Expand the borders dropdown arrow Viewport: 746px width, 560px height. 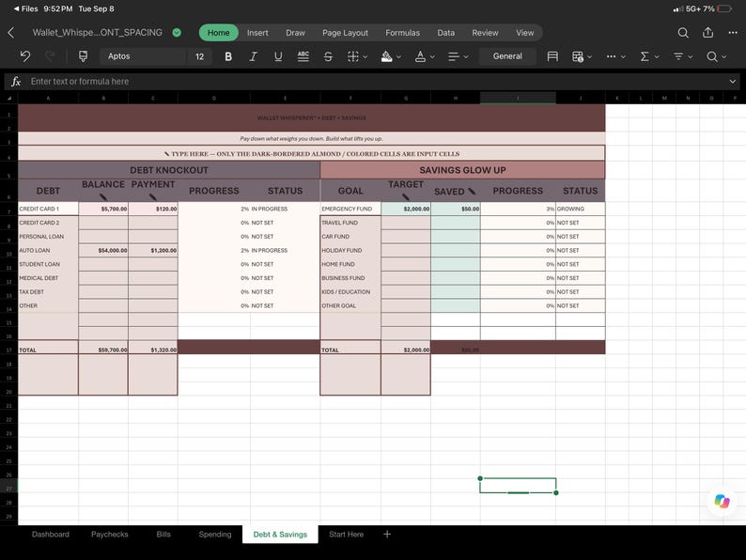[365, 56]
